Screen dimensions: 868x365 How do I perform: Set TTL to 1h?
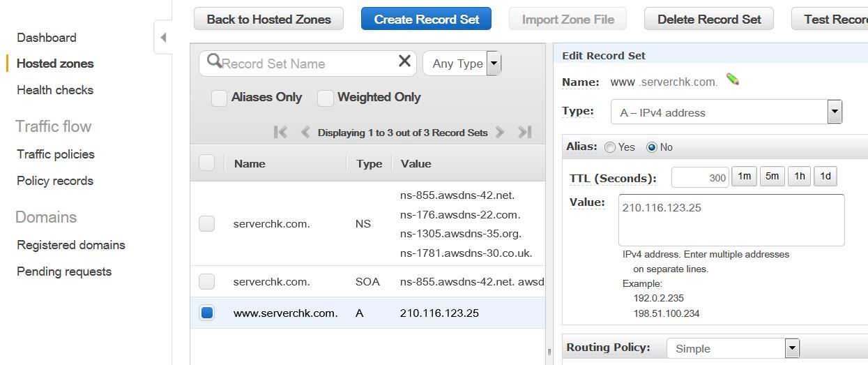(799, 177)
